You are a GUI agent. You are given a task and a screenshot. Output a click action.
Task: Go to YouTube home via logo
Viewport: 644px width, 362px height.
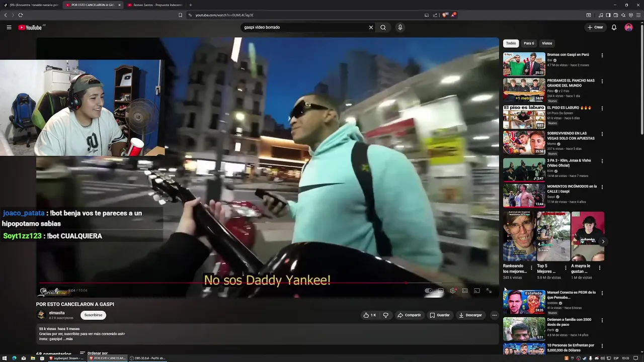(30, 27)
